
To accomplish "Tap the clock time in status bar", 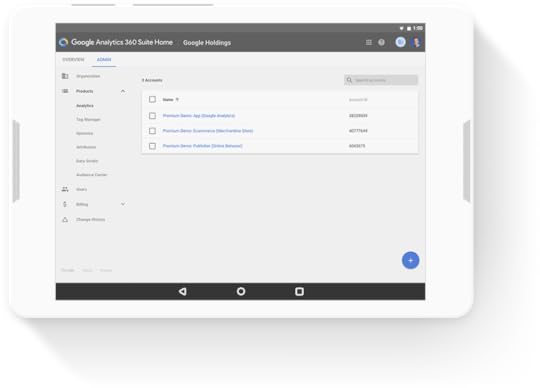I will [x=418, y=28].
